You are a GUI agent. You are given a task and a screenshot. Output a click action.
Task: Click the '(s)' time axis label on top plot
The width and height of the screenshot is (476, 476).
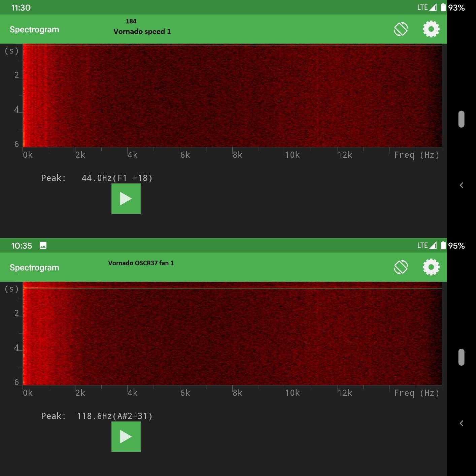11,51
